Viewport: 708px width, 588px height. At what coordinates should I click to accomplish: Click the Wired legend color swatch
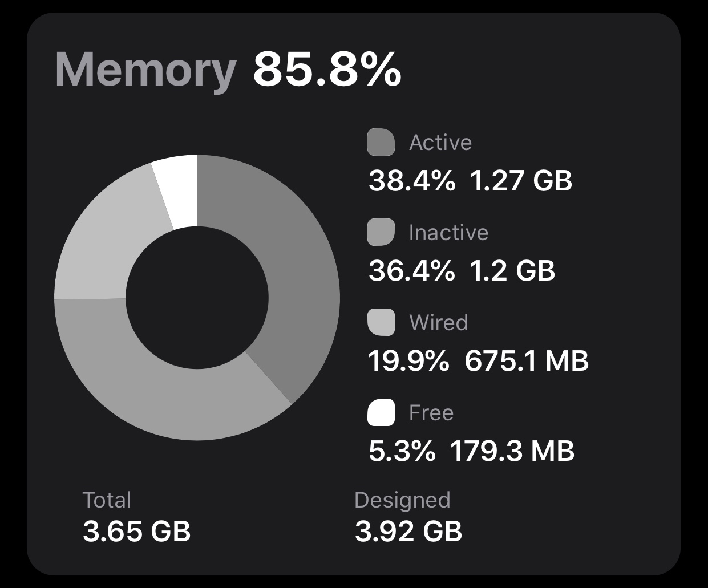[x=381, y=322]
